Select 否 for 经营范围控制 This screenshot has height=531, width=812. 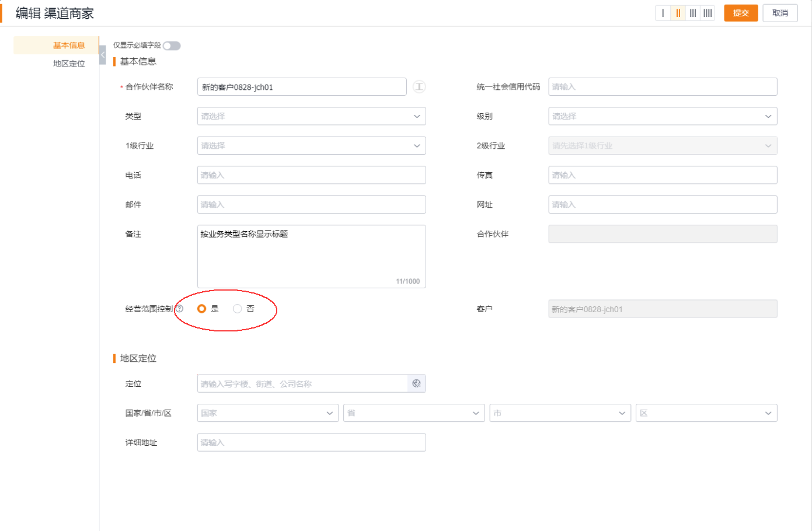(238, 309)
